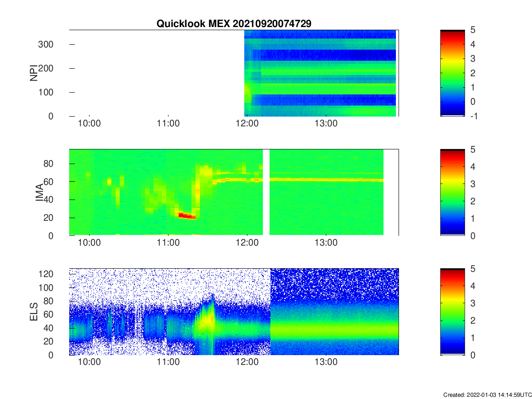532x399 pixels.
Task: Click the IMA panel color scale bar
Action: [x=453, y=193]
